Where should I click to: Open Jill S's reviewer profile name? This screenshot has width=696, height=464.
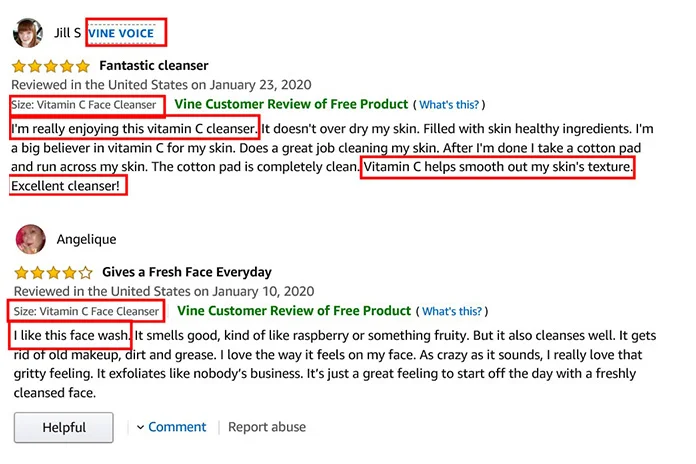pyautogui.click(x=66, y=33)
